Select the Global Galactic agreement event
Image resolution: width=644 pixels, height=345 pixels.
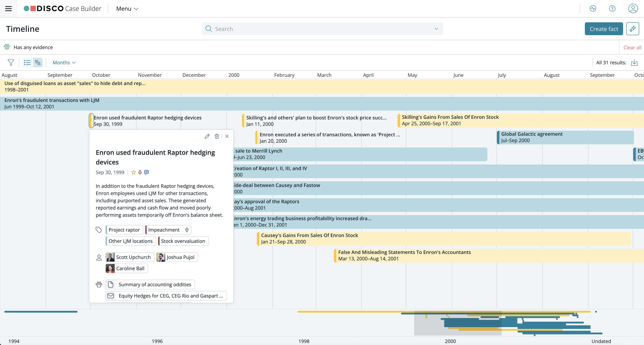click(565, 137)
